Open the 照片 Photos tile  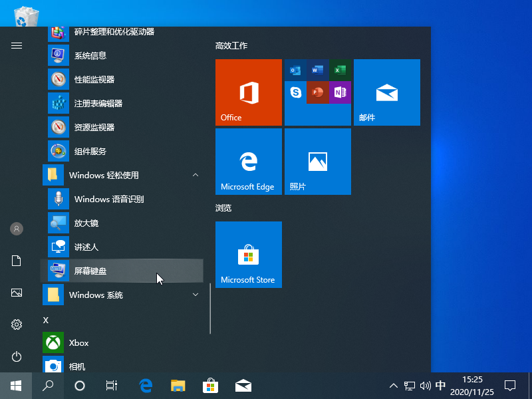coord(317,161)
